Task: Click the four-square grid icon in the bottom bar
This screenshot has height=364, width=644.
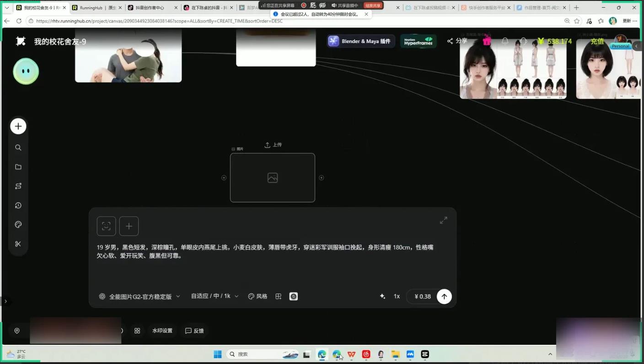Action: click(x=137, y=331)
